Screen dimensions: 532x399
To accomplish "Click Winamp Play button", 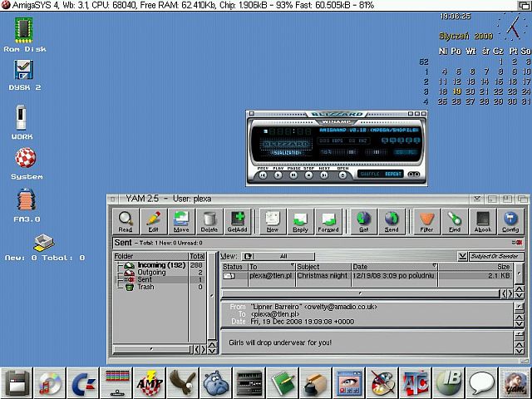I will point(278,175).
